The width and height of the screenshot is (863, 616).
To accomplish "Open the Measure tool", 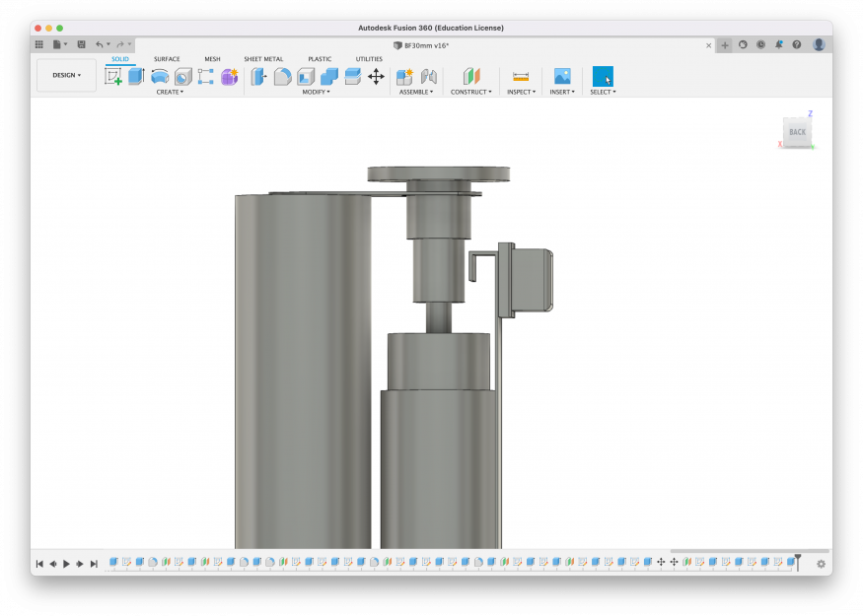I will [521, 76].
